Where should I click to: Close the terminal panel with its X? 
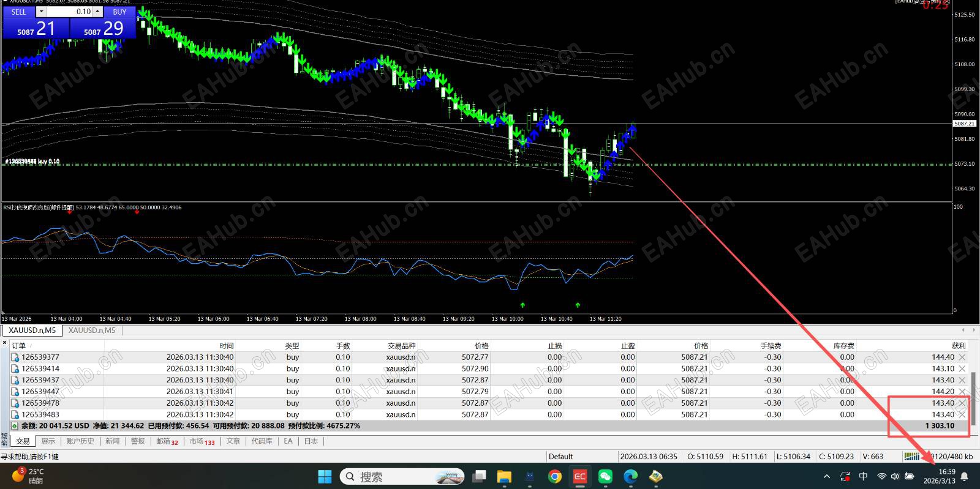click(4, 344)
